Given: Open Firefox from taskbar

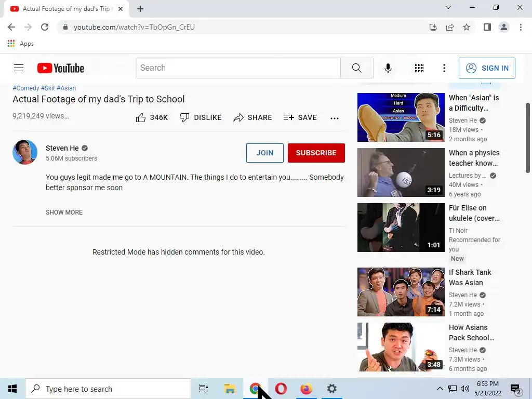Looking at the screenshot, I should [306, 389].
